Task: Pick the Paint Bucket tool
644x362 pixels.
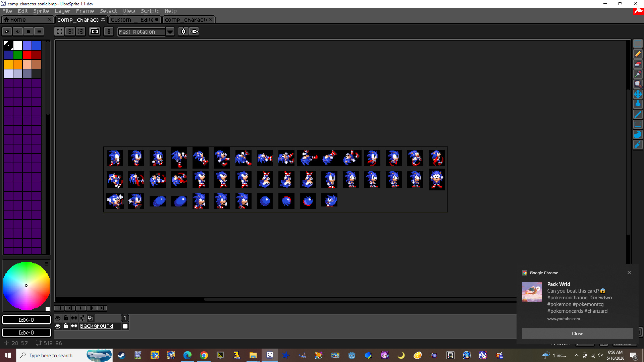Action: click(638, 104)
